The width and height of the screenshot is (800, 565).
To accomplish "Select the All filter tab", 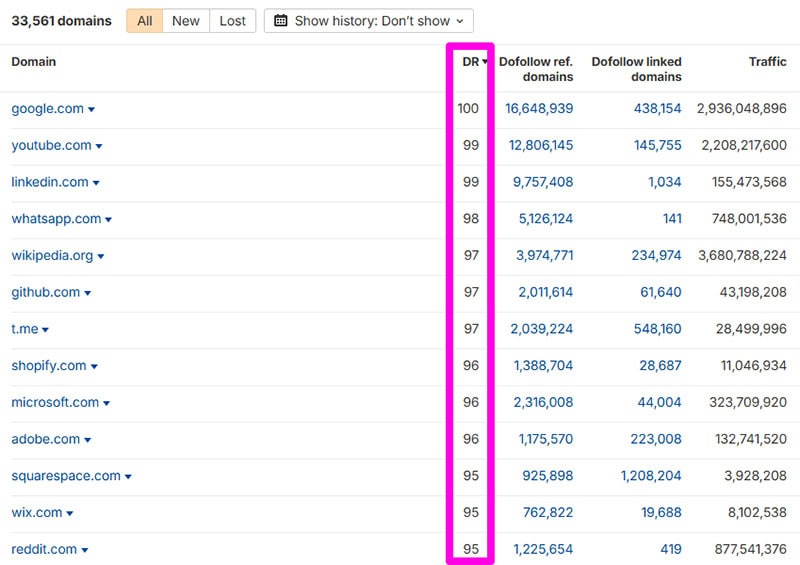I will 144,21.
